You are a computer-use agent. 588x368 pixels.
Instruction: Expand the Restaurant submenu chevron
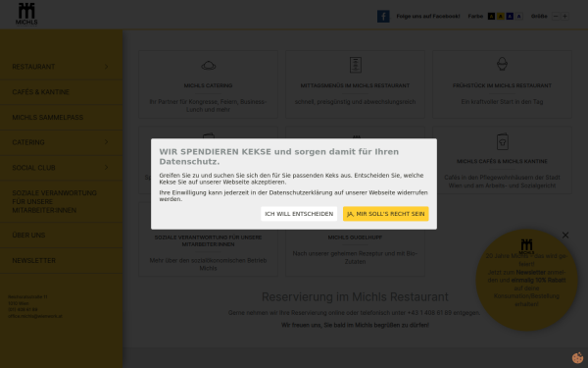pyautogui.click(x=107, y=67)
